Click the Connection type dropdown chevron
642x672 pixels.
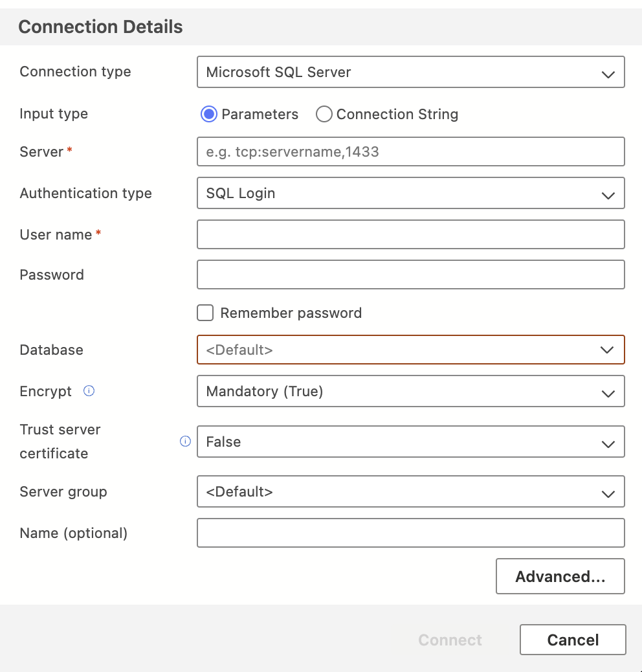tap(608, 74)
